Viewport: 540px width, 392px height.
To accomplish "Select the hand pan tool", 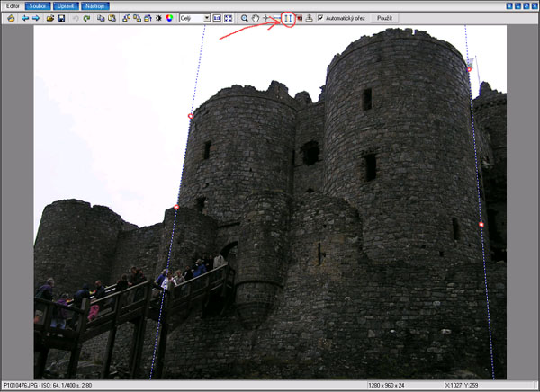I will (256, 18).
